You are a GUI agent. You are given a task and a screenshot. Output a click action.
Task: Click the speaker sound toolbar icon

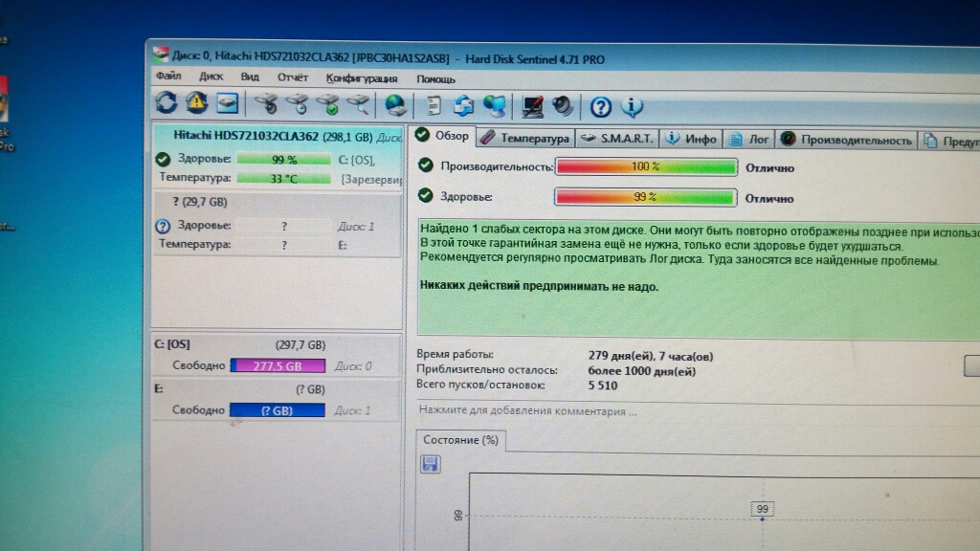pyautogui.click(x=563, y=107)
